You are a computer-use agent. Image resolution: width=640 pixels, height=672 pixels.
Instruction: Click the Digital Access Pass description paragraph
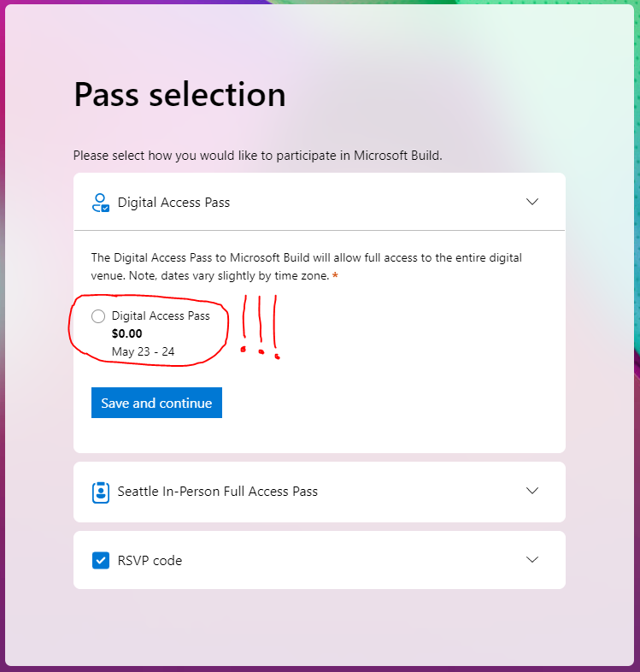coord(306,267)
